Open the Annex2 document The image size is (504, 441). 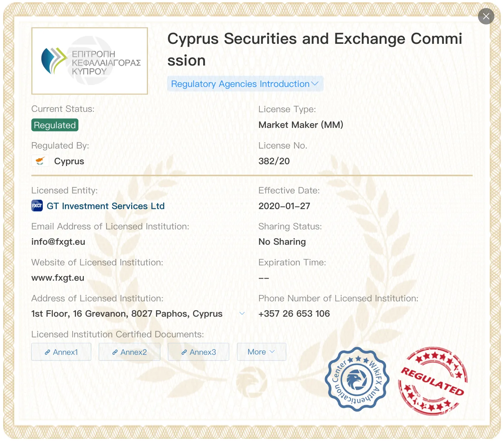(x=129, y=352)
